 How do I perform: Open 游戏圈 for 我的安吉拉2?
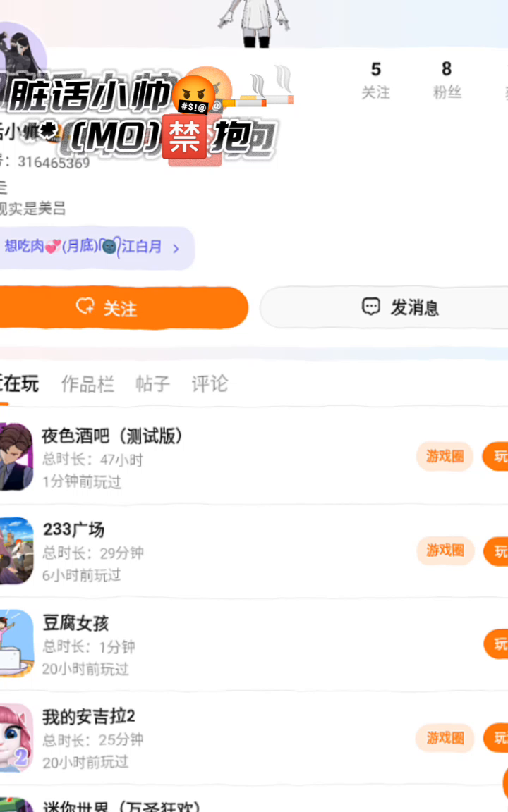point(445,738)
